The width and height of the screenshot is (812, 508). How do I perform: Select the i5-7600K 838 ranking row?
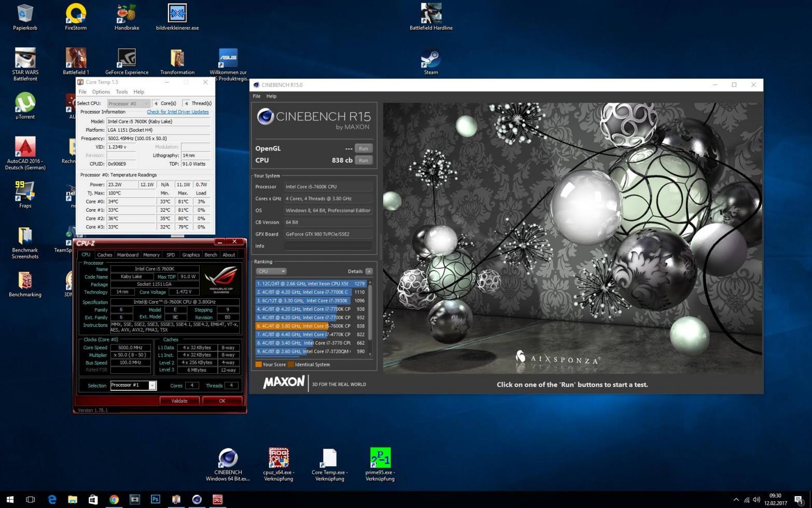point(311,326)
